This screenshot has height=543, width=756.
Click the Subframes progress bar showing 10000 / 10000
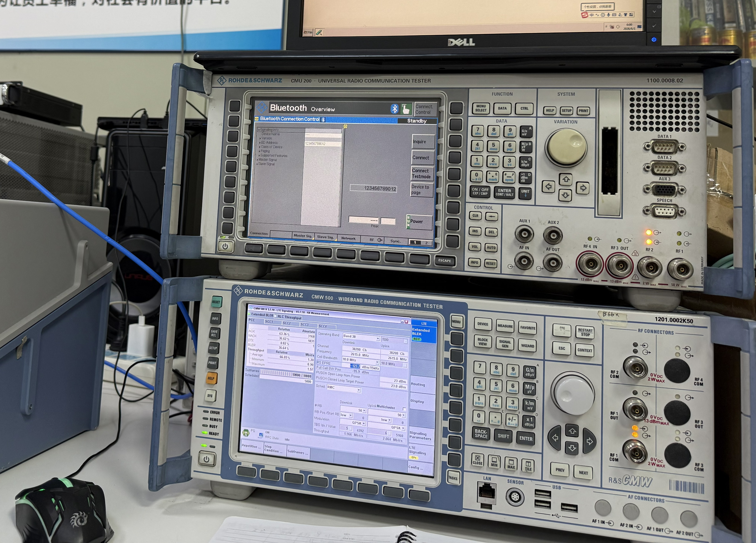point(286,374)
